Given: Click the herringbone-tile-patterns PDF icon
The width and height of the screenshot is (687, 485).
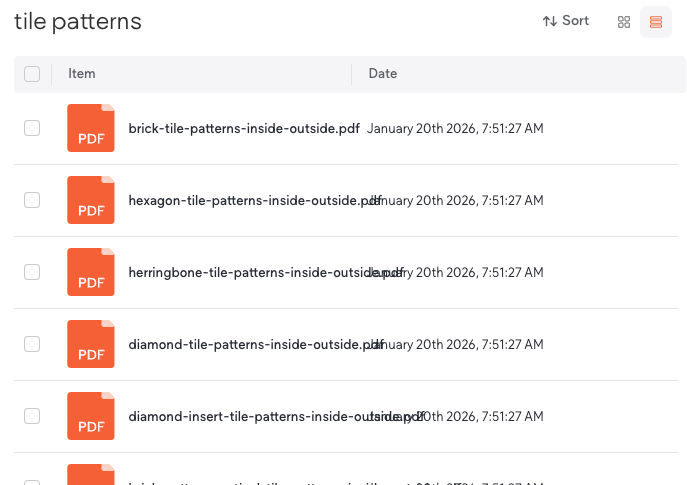Looking at the screenshot, I should tap(91, 272).
